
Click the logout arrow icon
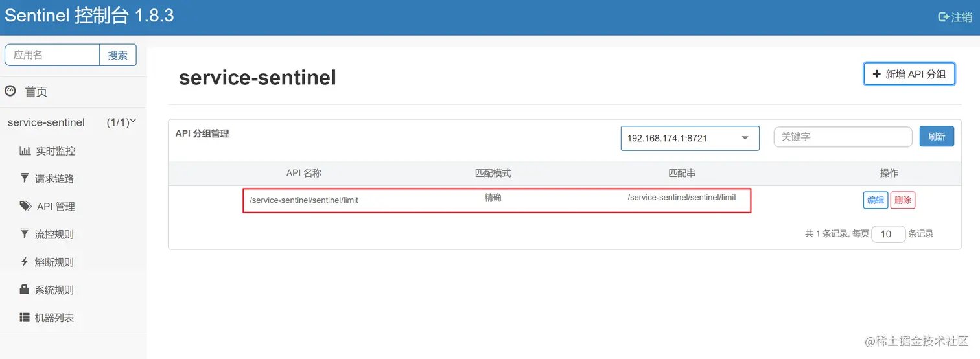pyautogui.click(x=944, y=17)
